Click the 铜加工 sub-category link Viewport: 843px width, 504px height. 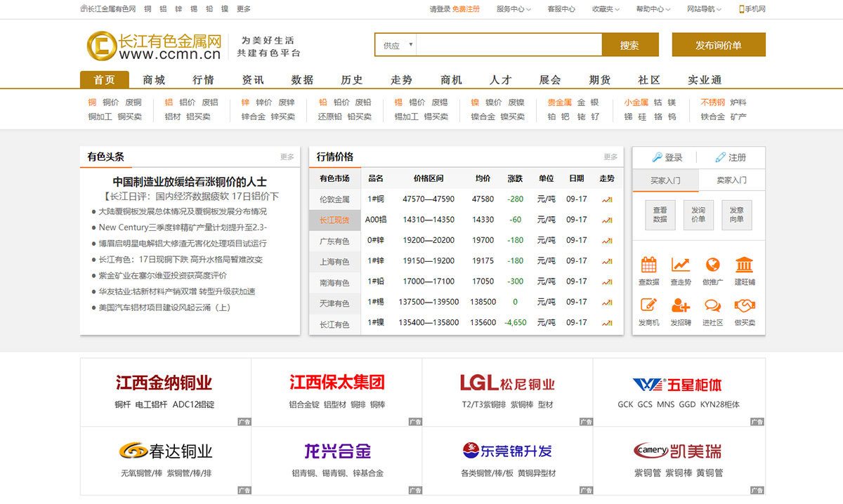[x=100, y=117]
